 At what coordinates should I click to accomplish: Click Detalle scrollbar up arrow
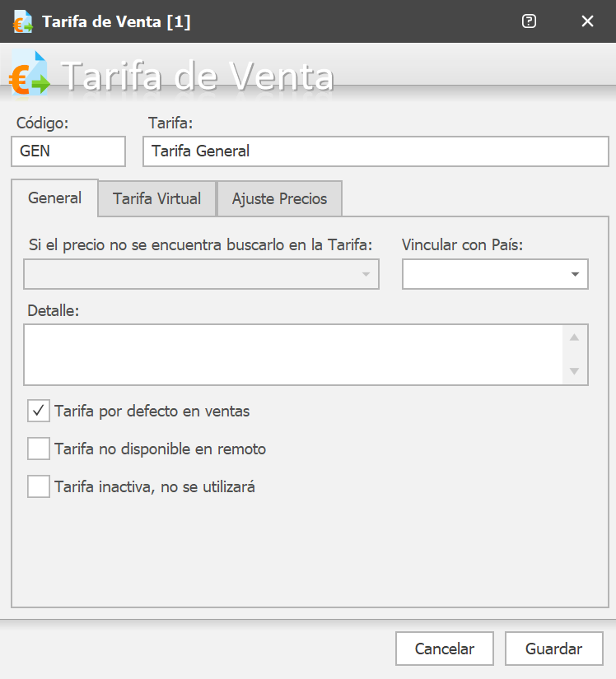point(575,337)
